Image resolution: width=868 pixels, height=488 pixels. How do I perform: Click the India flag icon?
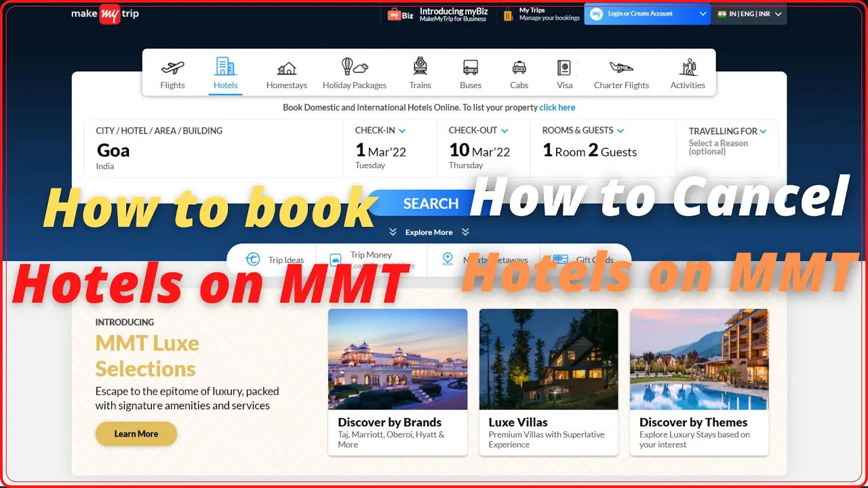coord(722,14)
